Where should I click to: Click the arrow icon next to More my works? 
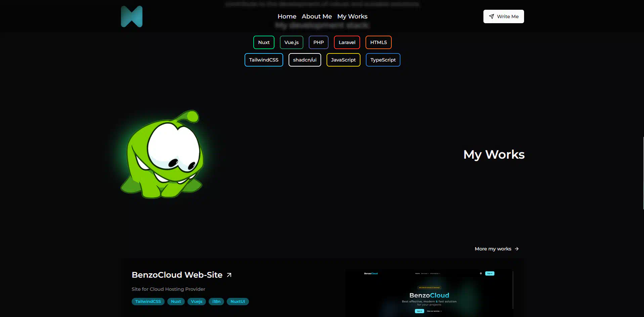pyautogui.click(x=517, y=249)
